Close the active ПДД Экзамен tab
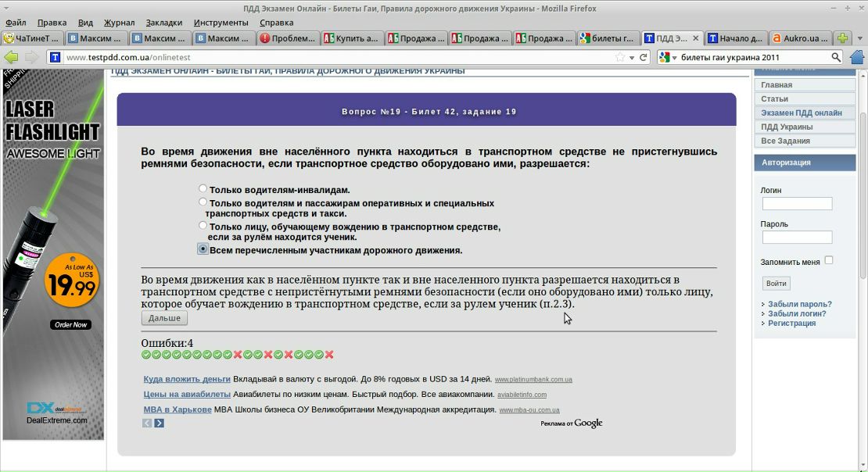 696,38
